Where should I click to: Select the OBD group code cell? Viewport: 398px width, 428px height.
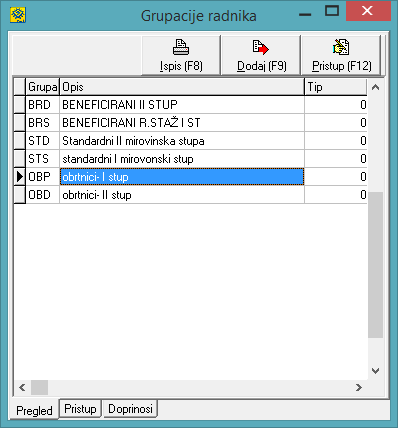pyautogui.click(x=43, y=195)
